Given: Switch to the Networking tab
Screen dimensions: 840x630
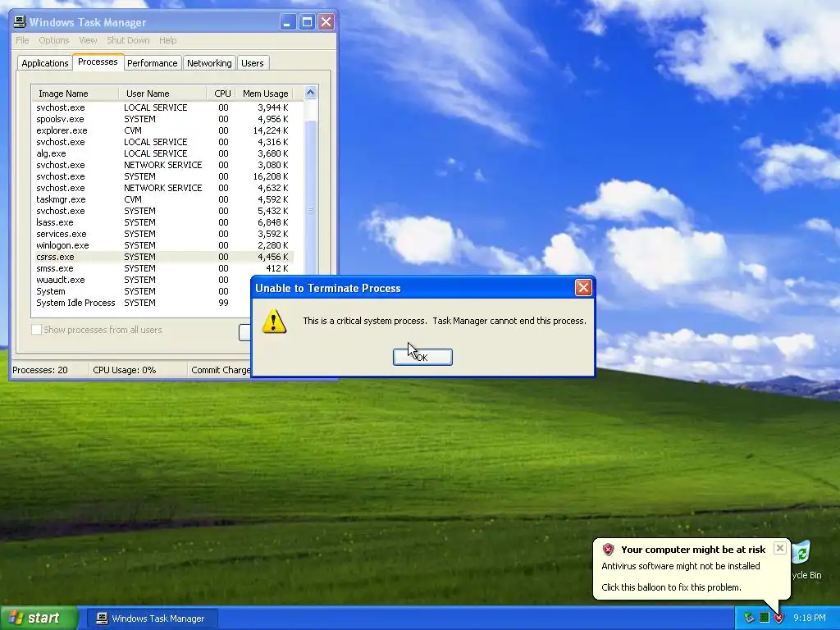Looking at the screenshot, I should coord(209,63).
